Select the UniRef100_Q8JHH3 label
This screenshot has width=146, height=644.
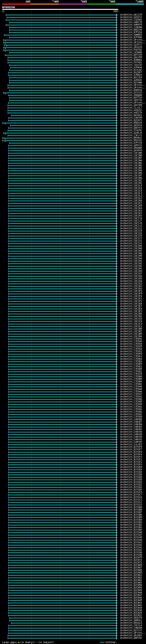(131, 636)
